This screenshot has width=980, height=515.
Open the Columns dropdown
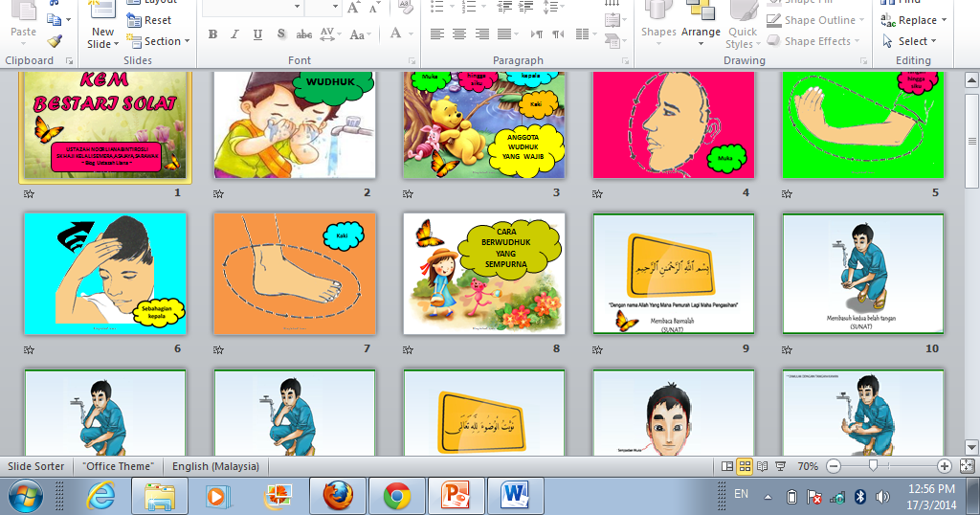pyautogui.click(x=585, y=34)
